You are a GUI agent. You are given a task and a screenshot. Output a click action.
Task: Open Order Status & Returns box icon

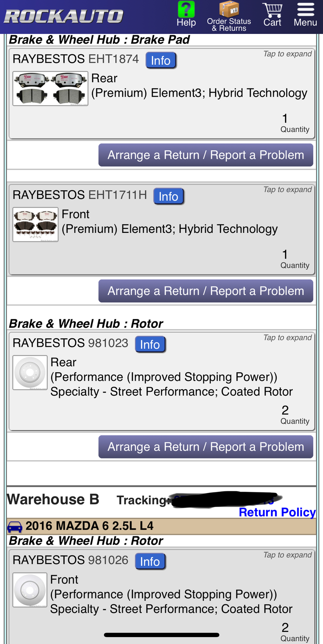[229, 9]
